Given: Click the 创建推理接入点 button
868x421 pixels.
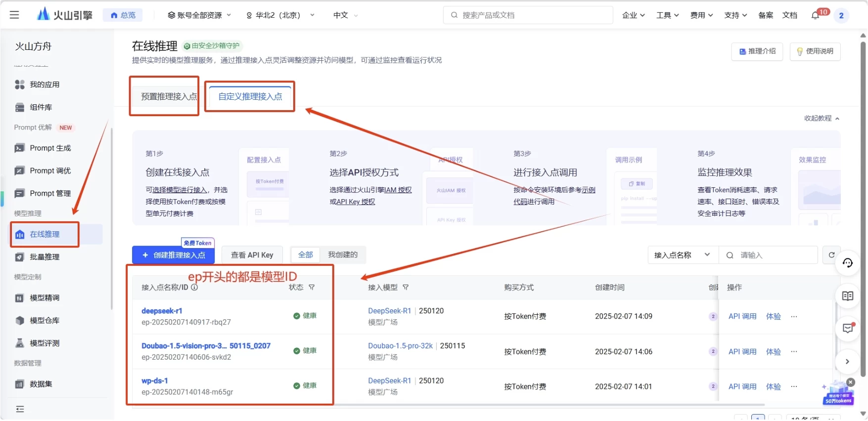Looking at the screenshot, I should 174,255.
